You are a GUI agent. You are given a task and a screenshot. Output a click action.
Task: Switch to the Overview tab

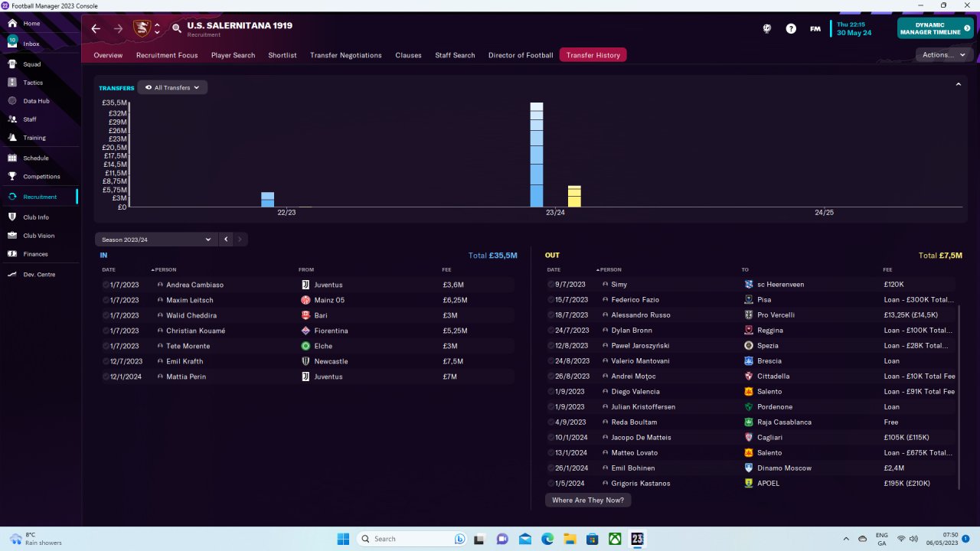[x=108, y=55]
